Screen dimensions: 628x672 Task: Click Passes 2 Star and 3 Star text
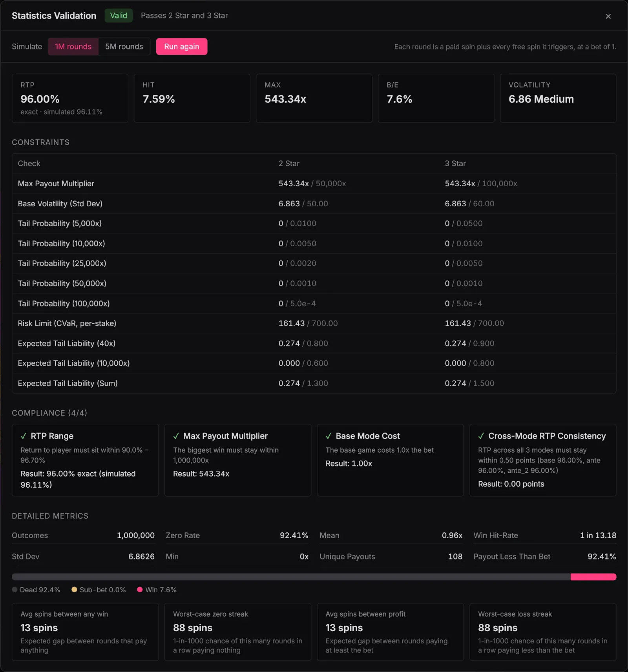coord(184,16)
